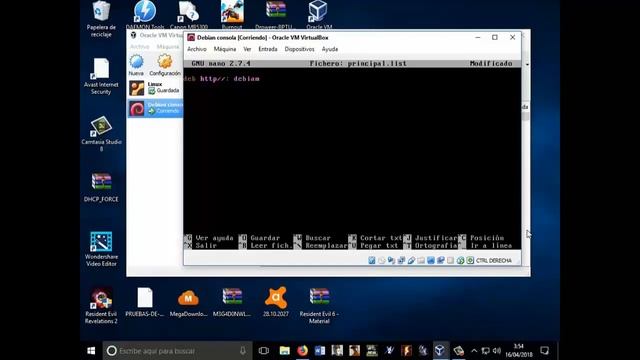Open Máquina menu in VirtualBox Manager window
Viewport: 640px width, 360px height.
pos(168,47)
